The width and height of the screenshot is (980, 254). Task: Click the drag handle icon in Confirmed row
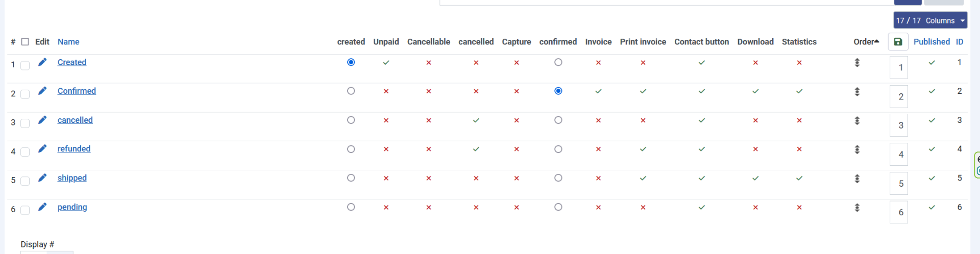pos(857,92)
